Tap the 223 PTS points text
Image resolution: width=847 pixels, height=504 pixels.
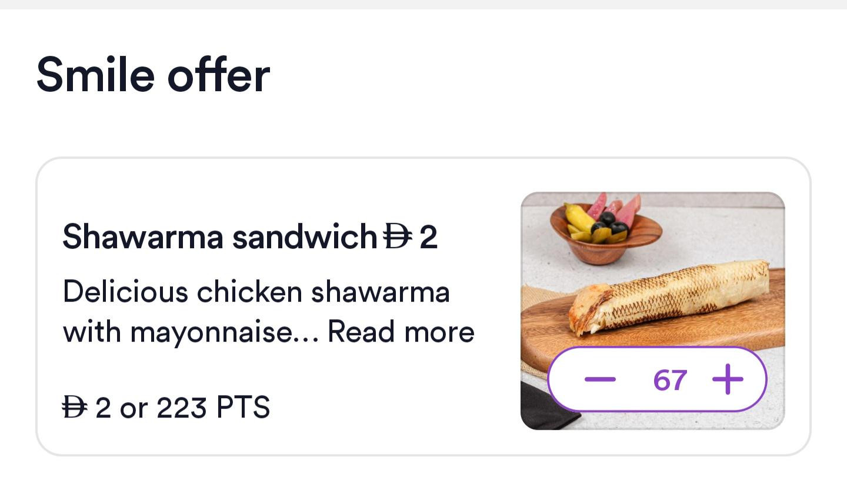[213, 407]
